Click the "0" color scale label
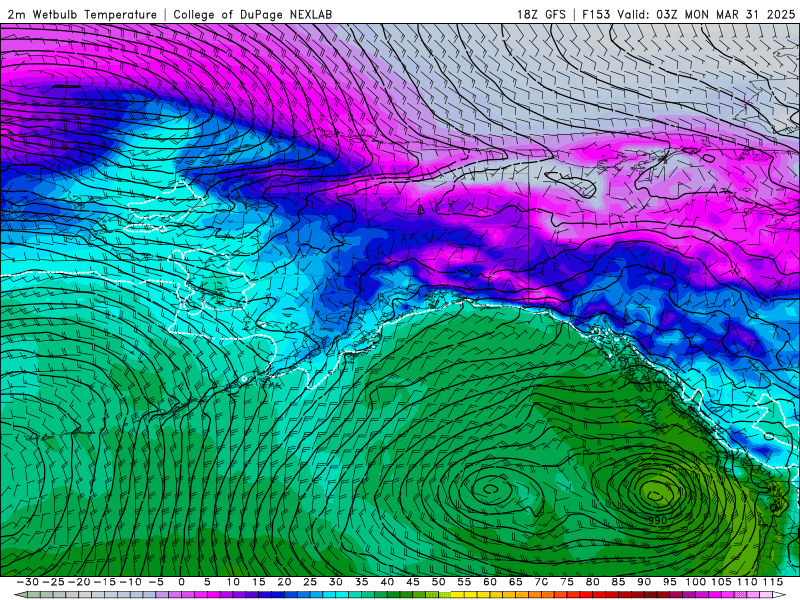This screenshot has width=800, height=600. [182, 582]
